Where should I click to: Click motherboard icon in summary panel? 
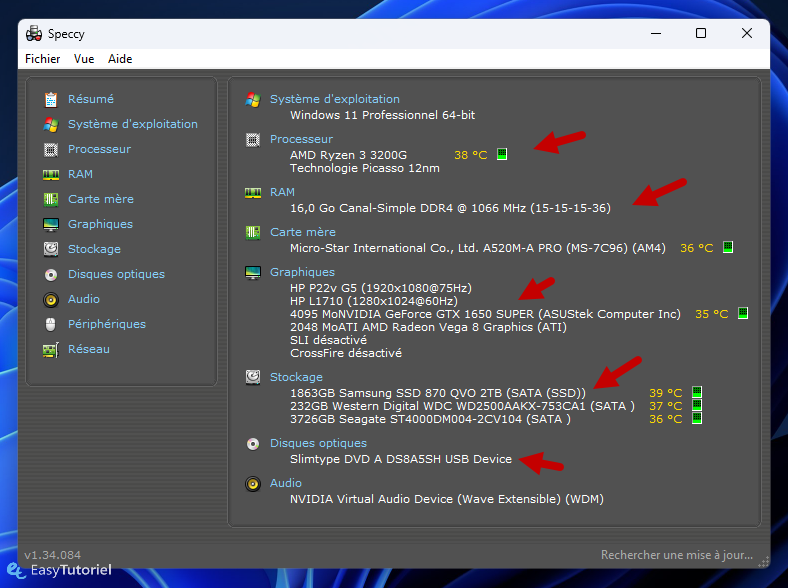253,232
